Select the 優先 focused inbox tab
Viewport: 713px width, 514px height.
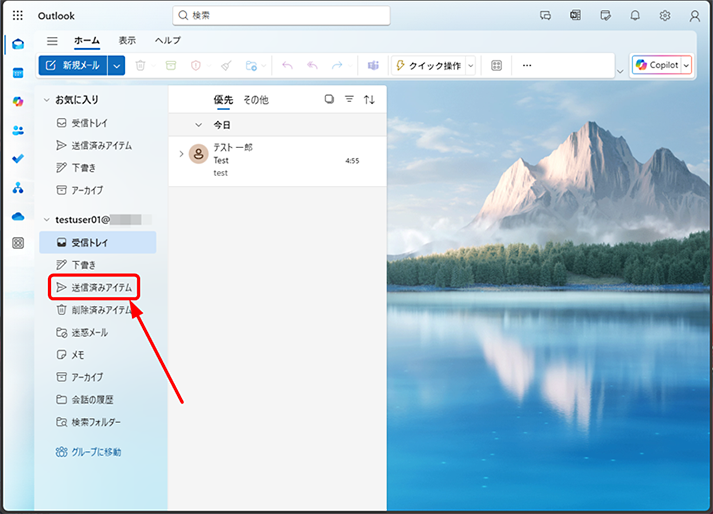pyautogui.click(x=223, y=100)
